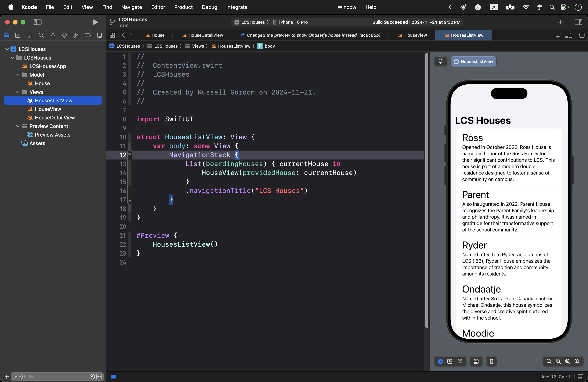
Task: Fold code at line 12 ribbon arrow
Action: [129, 154]
